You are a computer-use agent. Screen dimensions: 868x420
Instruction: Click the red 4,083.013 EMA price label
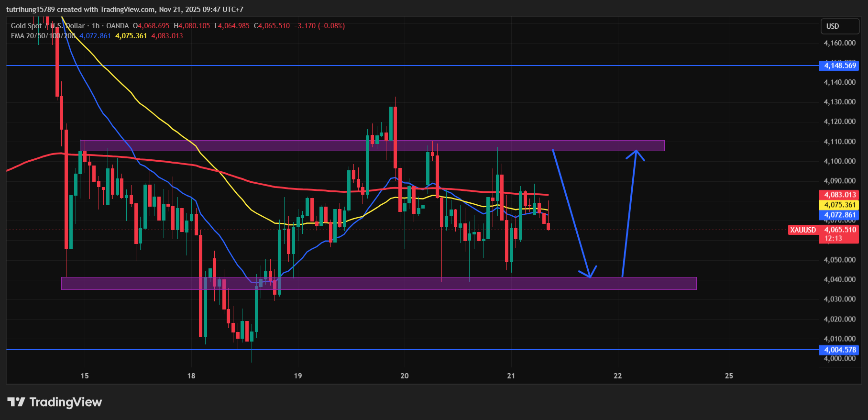[839, 195]
